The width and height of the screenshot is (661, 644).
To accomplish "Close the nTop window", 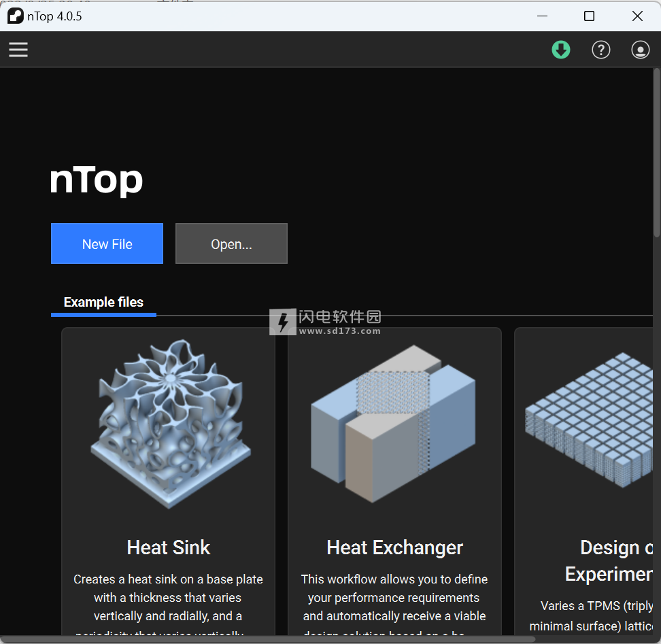I will pyautogui.click(x=637, y=16).
